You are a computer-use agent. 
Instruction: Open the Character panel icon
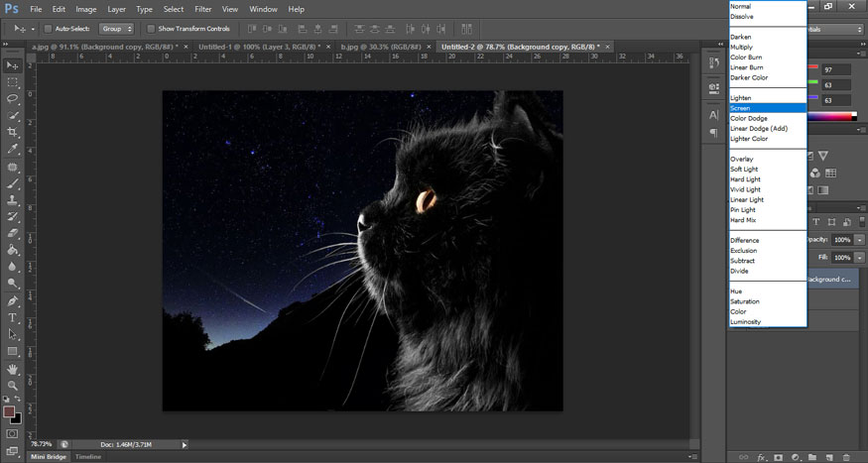coord(714,115)
